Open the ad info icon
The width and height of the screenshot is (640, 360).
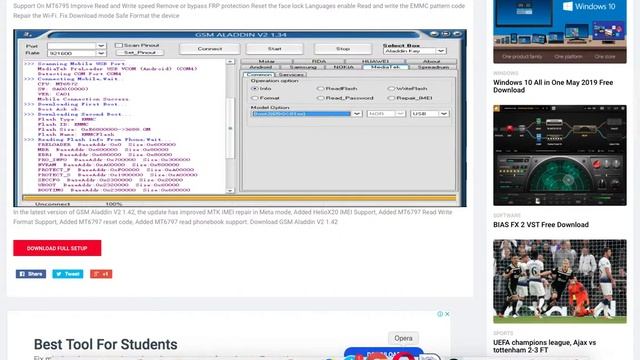coord(440,314)
